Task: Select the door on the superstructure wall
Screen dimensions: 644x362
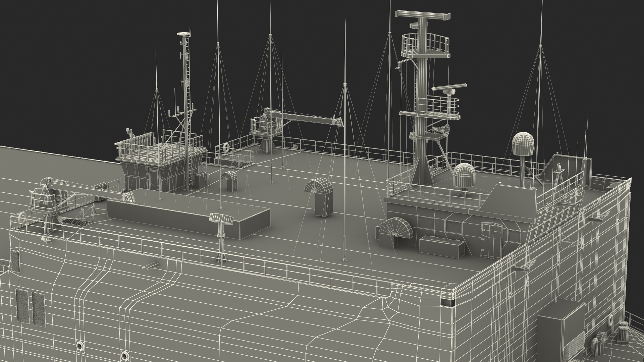Action: [x=492, y=241]
